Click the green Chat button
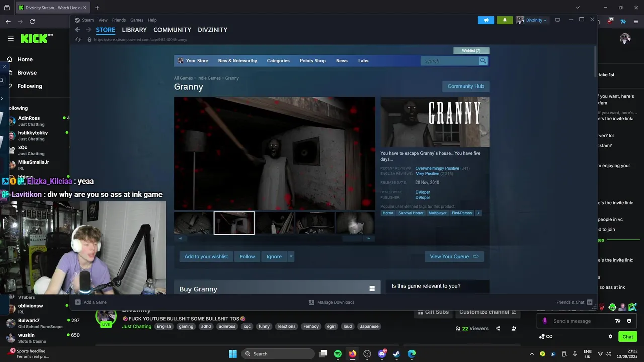The width and height of the screenshot is (644, 362). coord(628,336)
